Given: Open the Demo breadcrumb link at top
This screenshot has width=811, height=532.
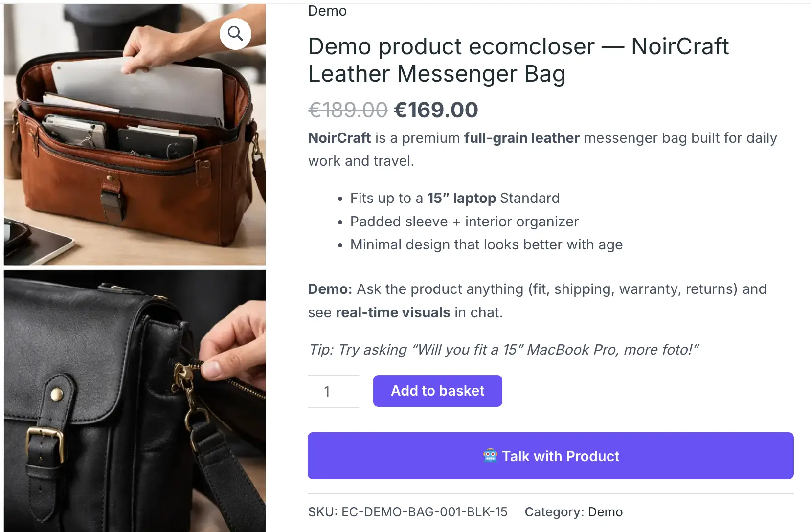Looking at the screenshot, I should pyautogui.click(x=327, y=11).
